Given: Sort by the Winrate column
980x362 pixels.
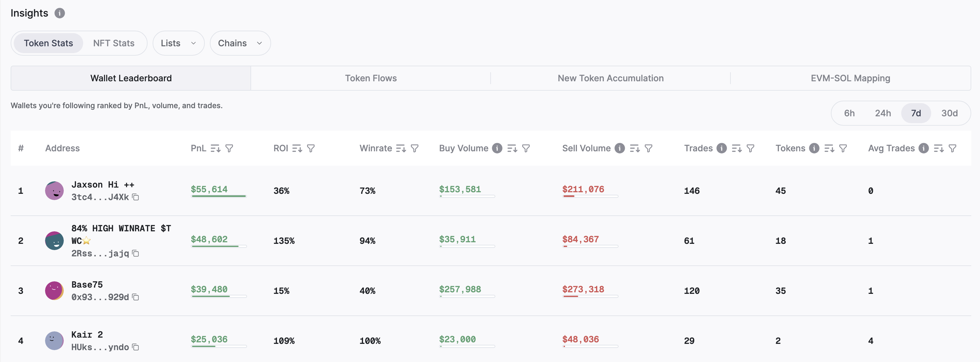Looking at the screenshot, I should point(401,148).
